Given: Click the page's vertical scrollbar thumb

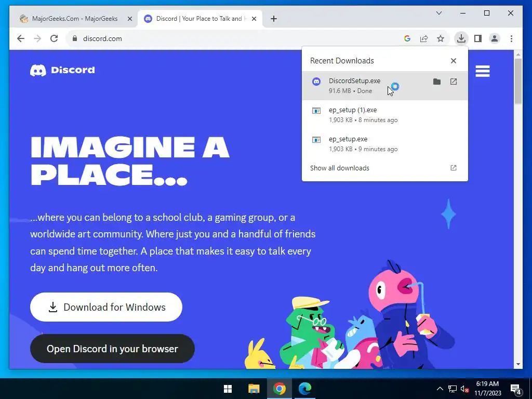Looking at the screenshot, I should click(x=518, y=82).
